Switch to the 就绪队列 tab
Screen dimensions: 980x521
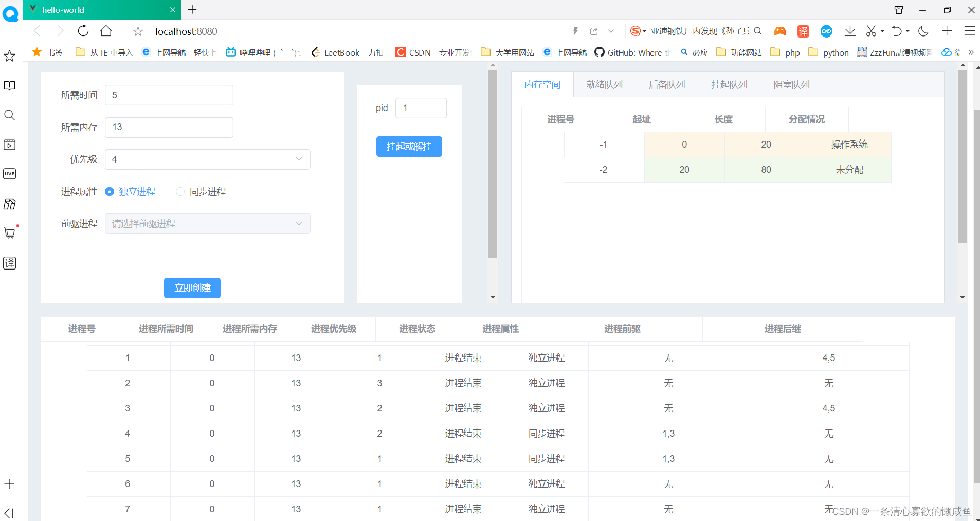tap(604, 84)
